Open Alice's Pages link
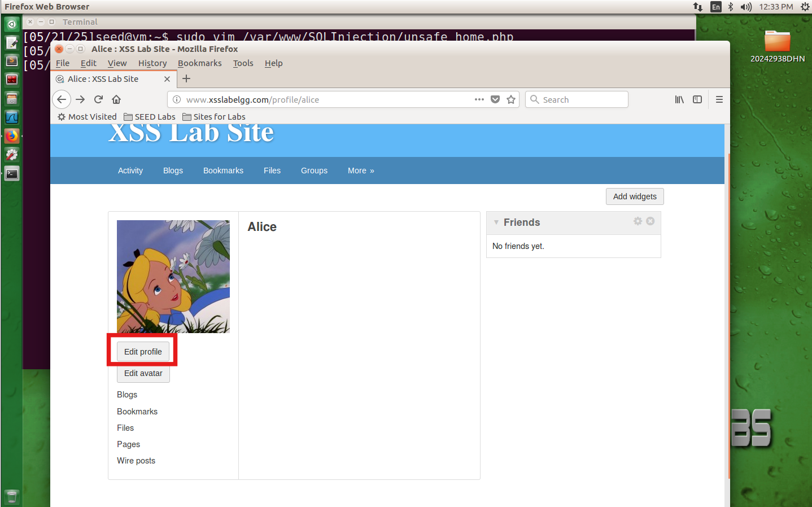812x507 pixels. click(x=128, y=444)
